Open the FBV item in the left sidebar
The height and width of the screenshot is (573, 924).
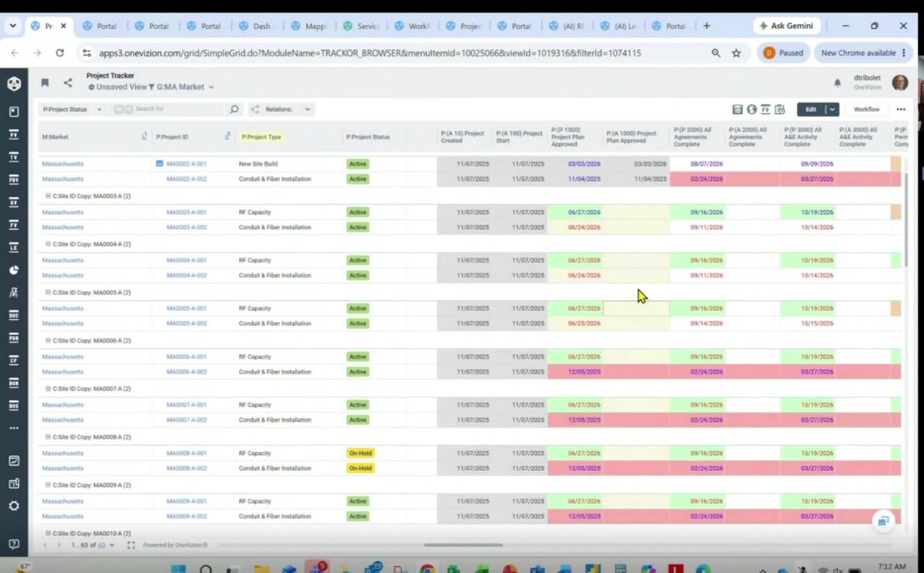(x=14, y=180)
